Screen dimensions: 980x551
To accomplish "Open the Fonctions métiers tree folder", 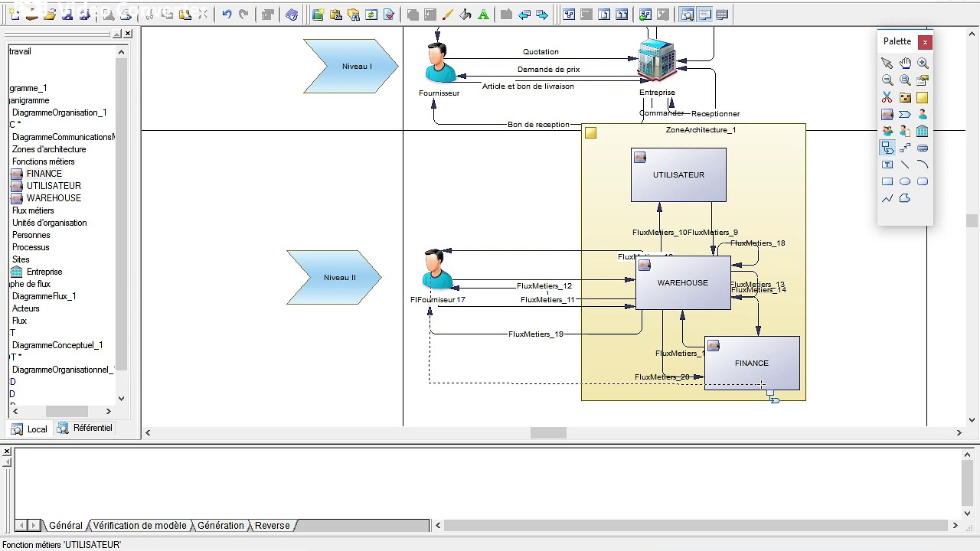I will pos(44,161).
